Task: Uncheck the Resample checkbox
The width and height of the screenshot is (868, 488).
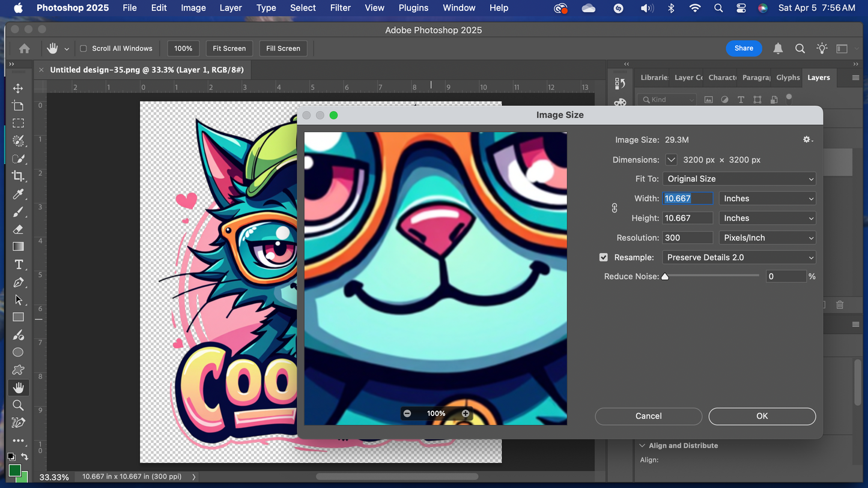Action: [604, 258]
